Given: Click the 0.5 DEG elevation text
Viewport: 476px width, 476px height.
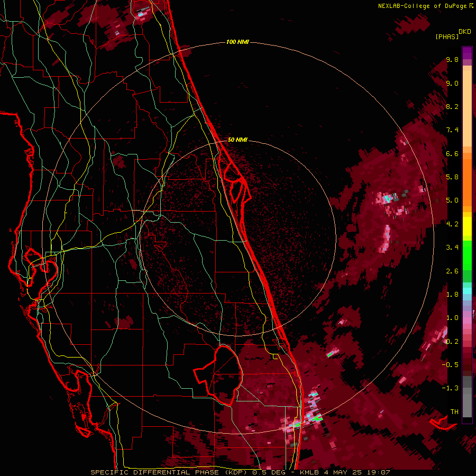Looking at the screenshot, I should 270,472.
